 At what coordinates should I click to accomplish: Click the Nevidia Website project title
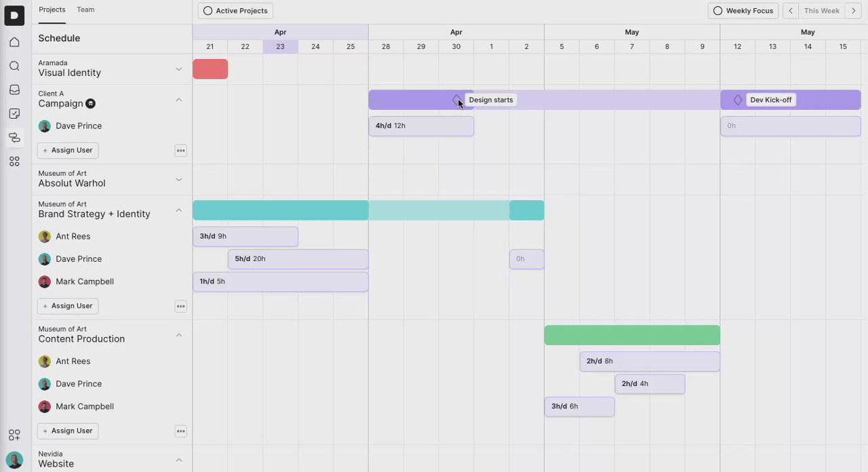(56, 464)
